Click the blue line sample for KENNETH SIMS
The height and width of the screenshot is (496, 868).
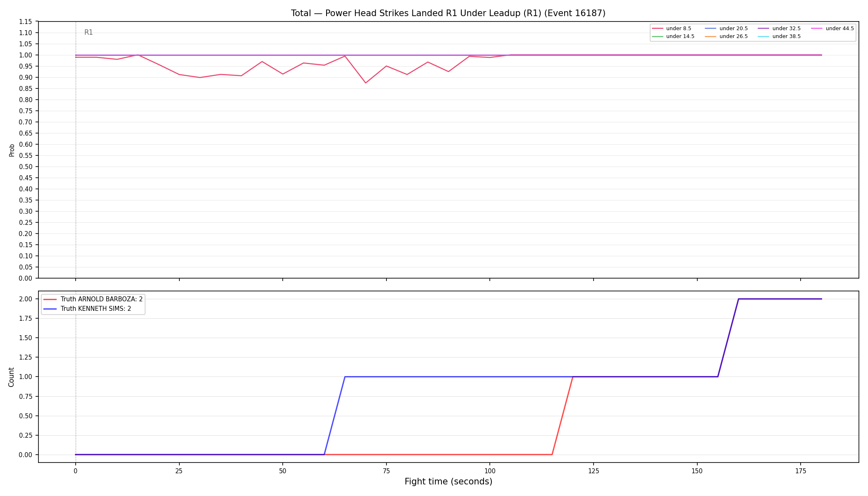tap(50, 309)
